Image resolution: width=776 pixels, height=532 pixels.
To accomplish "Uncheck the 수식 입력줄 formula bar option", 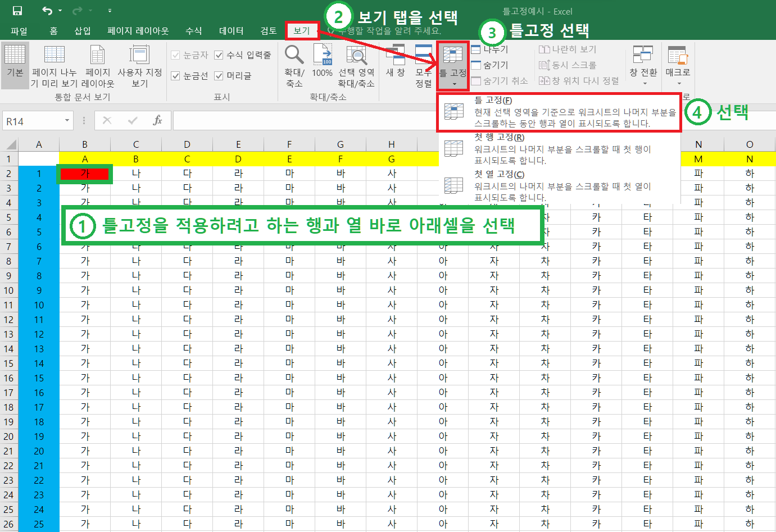I will [x=218, y=55].
